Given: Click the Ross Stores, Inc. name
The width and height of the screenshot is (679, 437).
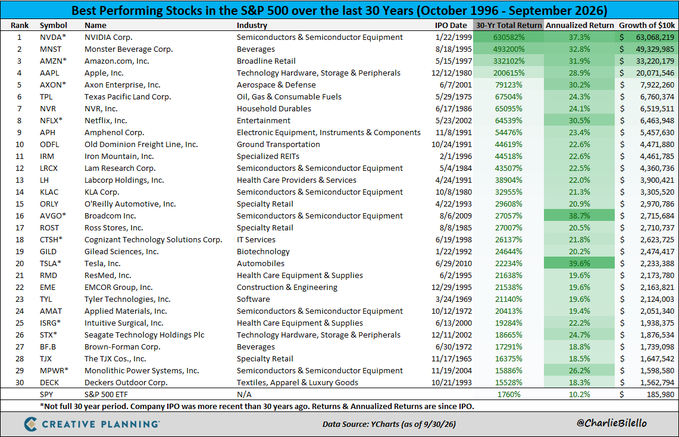Looking at the screenshot, I should (113, 228).
